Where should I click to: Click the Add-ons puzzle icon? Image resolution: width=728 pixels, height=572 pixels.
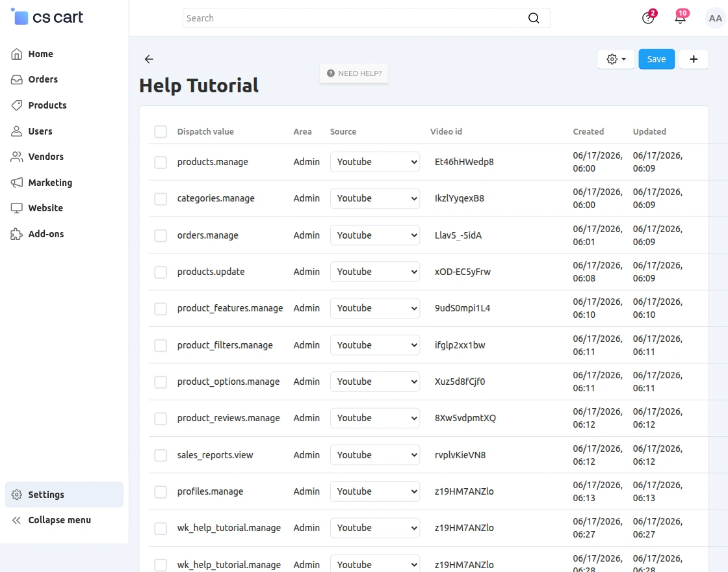coord(17,234)
